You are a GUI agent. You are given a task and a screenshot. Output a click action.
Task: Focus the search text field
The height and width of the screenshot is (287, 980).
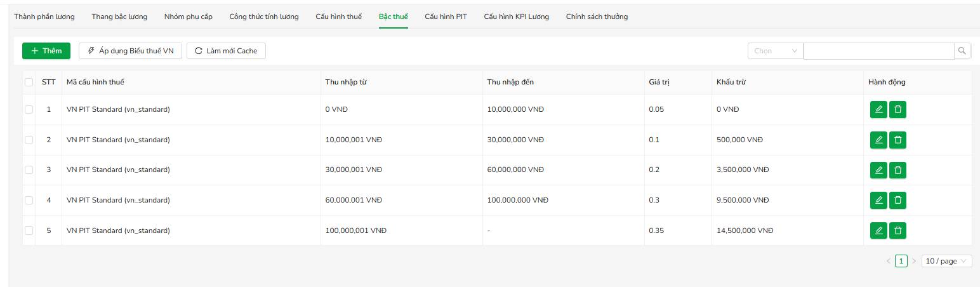coord(879,51)
